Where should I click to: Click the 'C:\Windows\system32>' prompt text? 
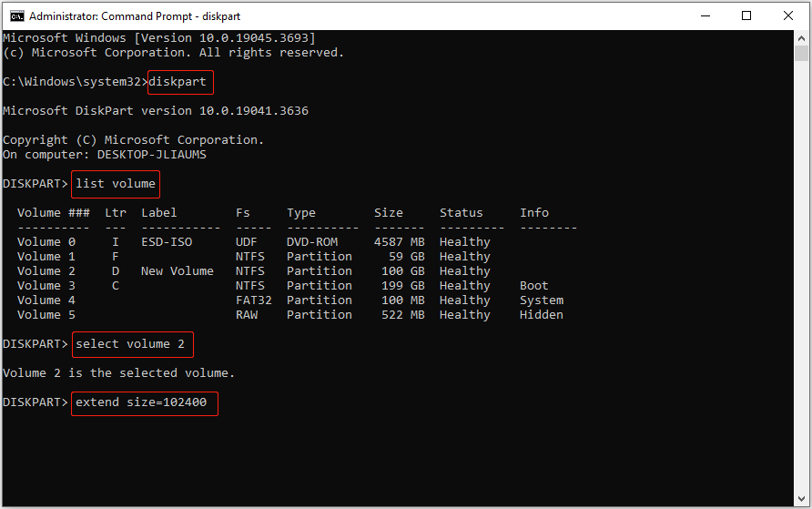click(x=75, y=82)
